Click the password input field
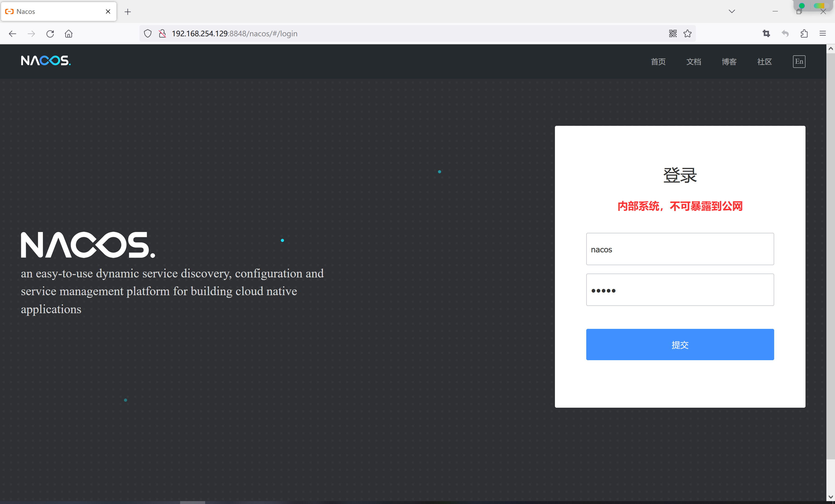835x504 pixels. click(680, 290)
